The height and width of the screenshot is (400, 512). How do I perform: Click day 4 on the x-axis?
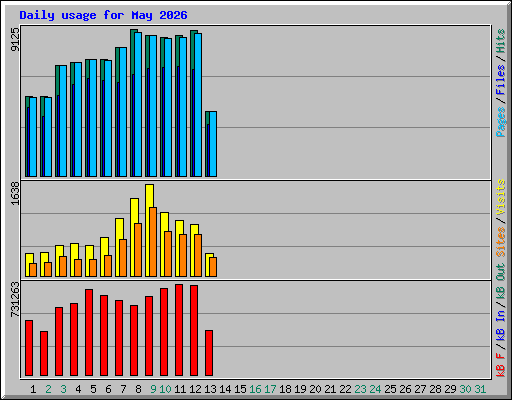point(78,389)
